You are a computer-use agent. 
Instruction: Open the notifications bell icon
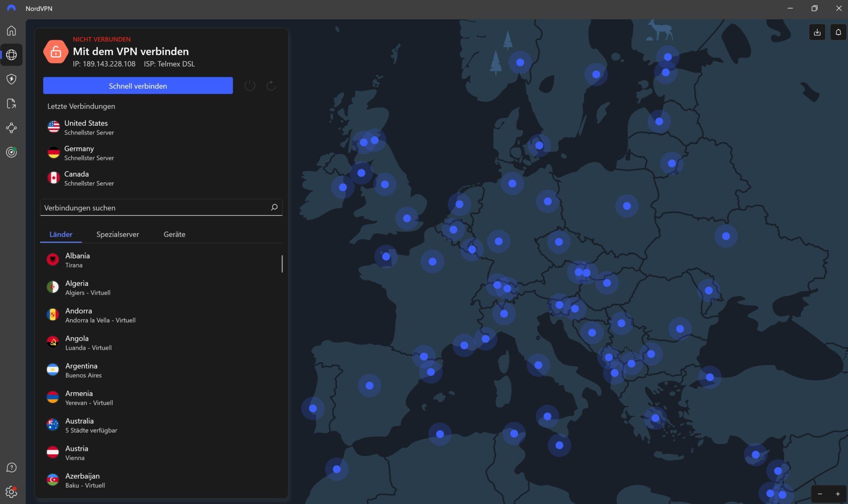[x=838, y=32]
